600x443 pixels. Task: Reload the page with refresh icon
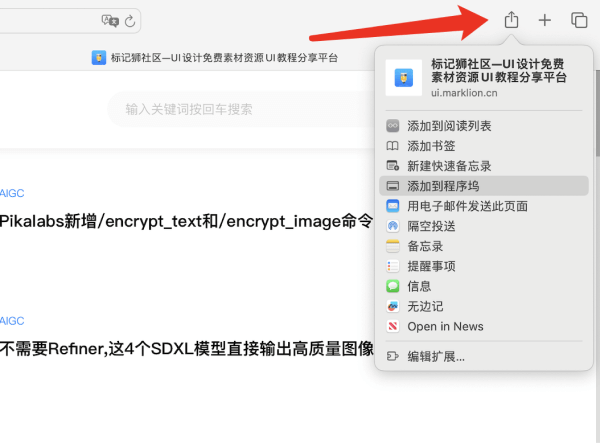click(130, 21)
